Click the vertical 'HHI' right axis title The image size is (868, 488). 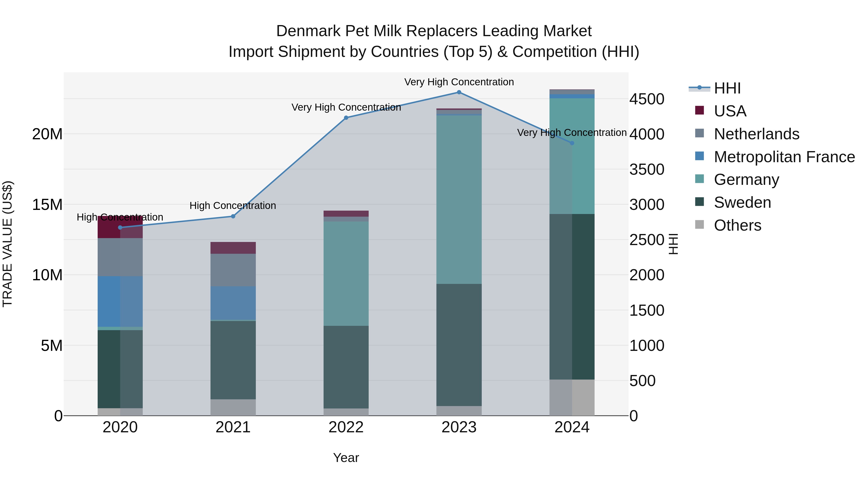pos(673,244)
